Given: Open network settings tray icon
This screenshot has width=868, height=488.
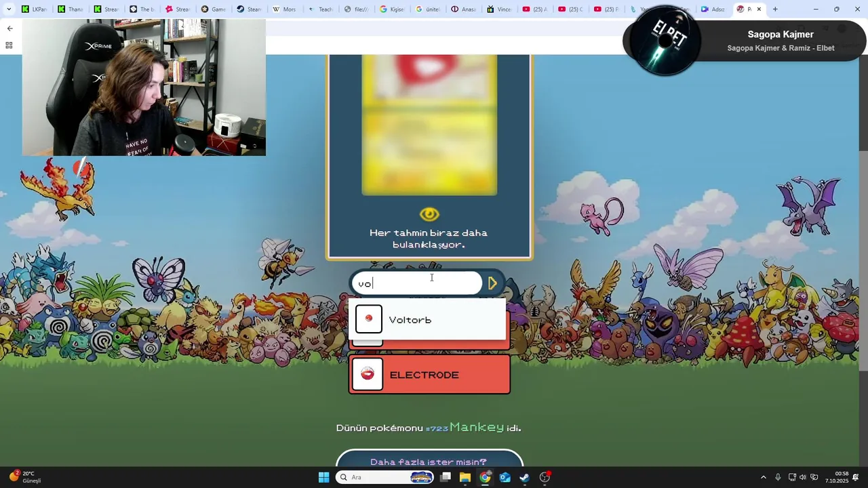Looking at the screenshot, I should click(792, 477).
